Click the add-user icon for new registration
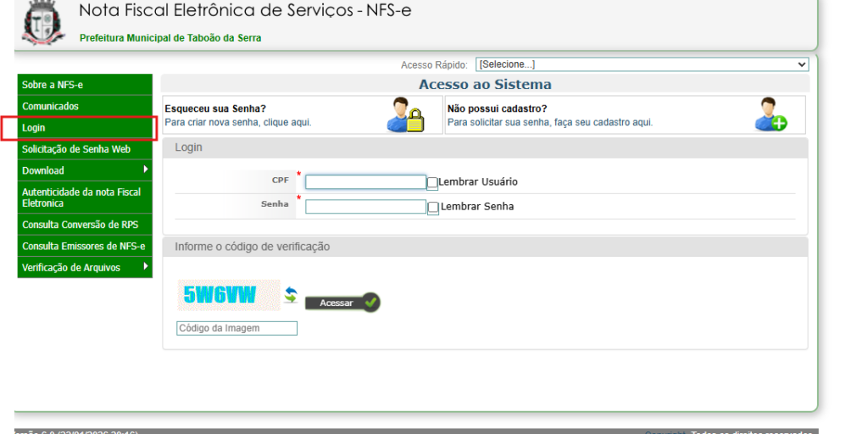The height and width of the screenshot is (434, 868). pyautogui.click(x=771, y=115)
